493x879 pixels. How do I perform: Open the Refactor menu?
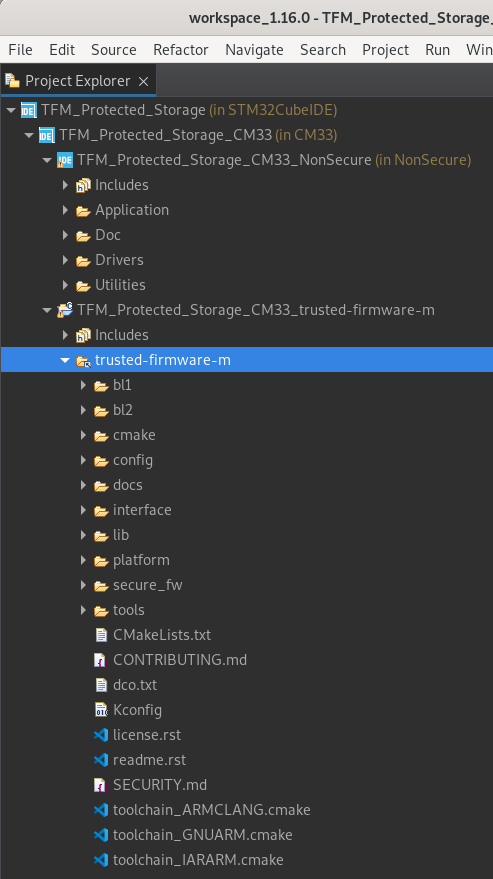(x=181, y=50)
